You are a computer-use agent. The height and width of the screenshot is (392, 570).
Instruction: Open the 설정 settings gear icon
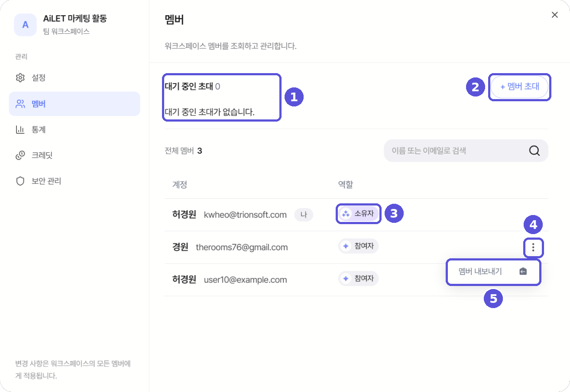pyautogui.click(x=20, y=78)
